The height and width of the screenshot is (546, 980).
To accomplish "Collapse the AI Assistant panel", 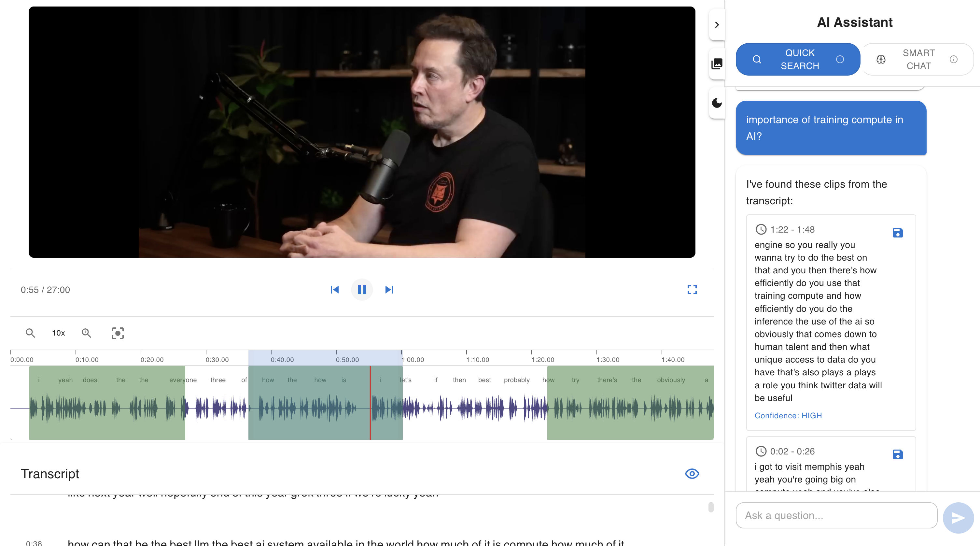I will tap(717, 25).
